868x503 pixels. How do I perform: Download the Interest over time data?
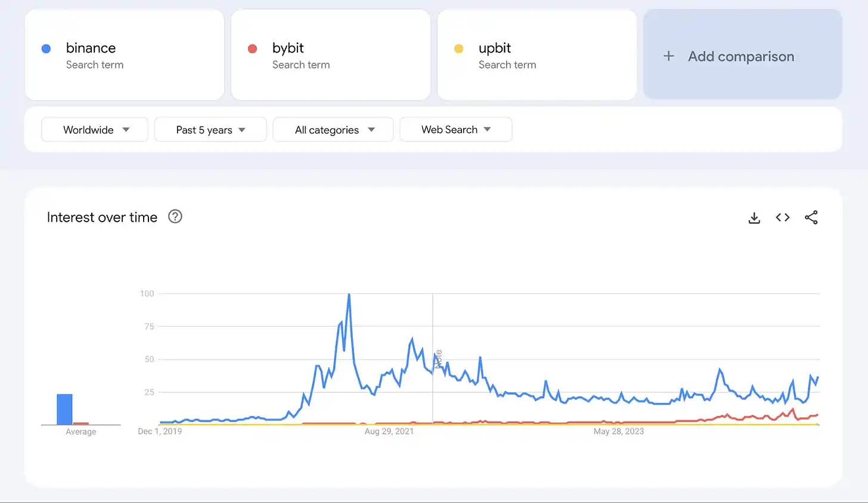coord(754,218)
